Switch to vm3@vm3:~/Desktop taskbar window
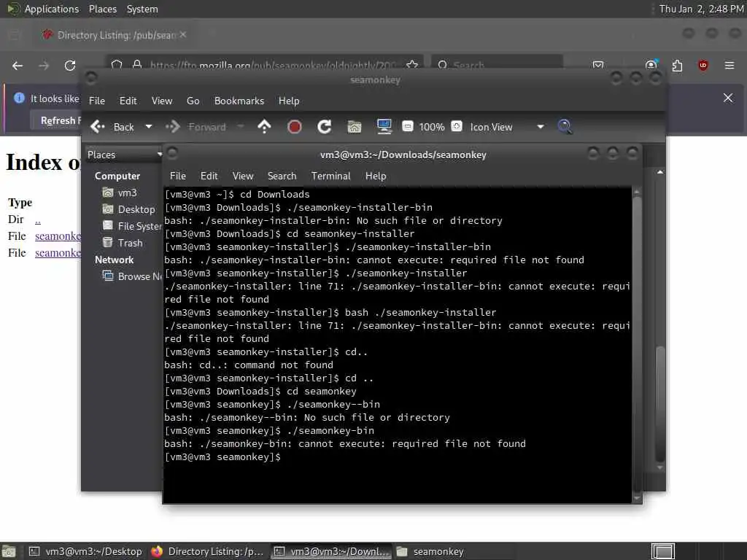This screenshot has width=747, height=560. 86,551
